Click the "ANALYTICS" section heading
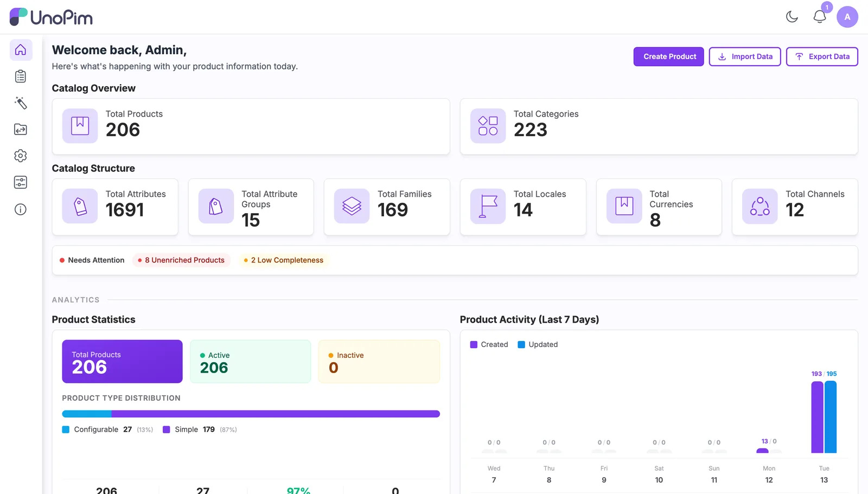 click(x=76, y=300)
